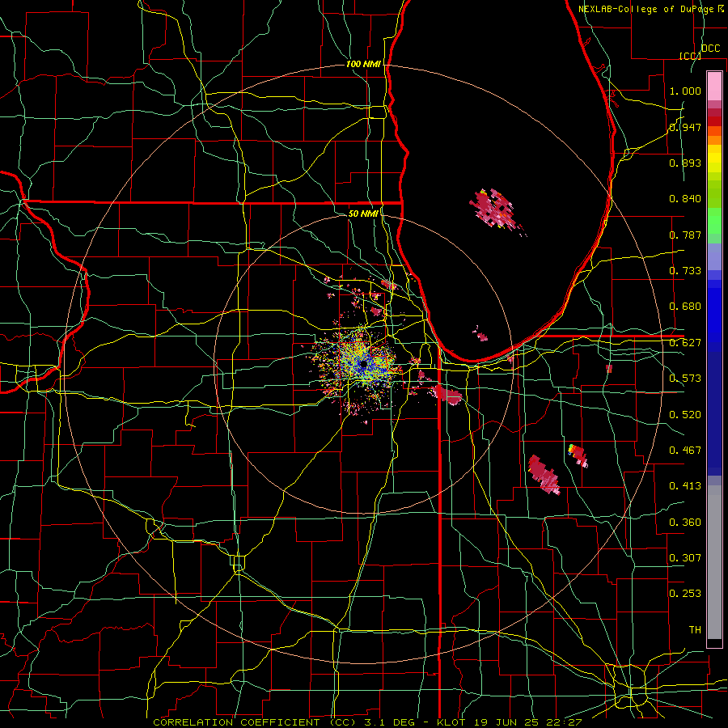The height and width of the screenshot is (728, 728).
Task: Select the 0.360 scale value
Action: (x=685, y=523)
